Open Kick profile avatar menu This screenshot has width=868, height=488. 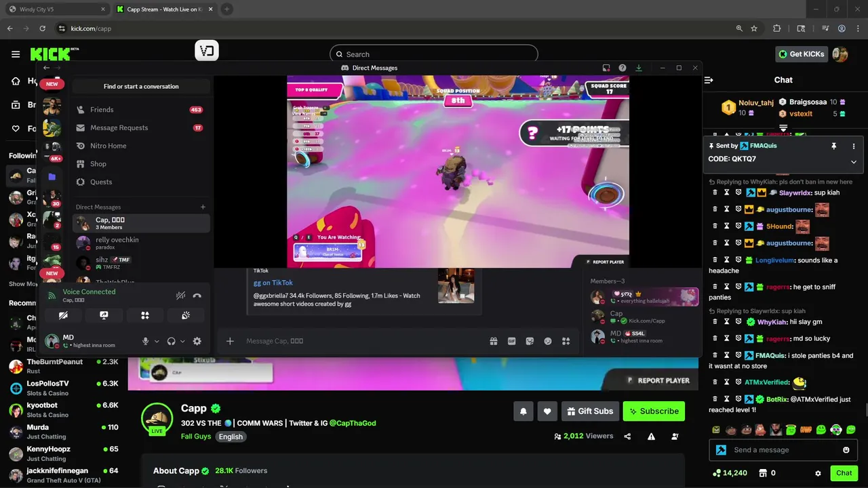click(x=840, y=54)
